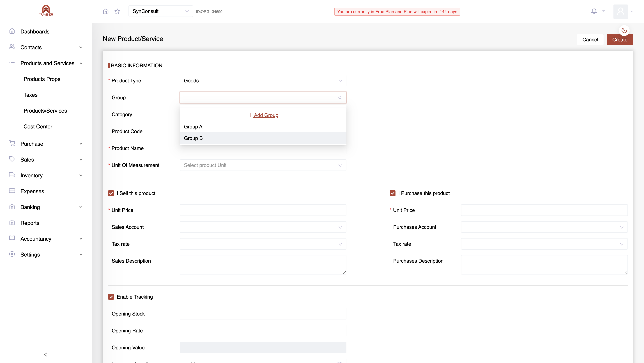The image size is (644, 363).
Task: Click the Opening Stock input field
Action: 263,314
